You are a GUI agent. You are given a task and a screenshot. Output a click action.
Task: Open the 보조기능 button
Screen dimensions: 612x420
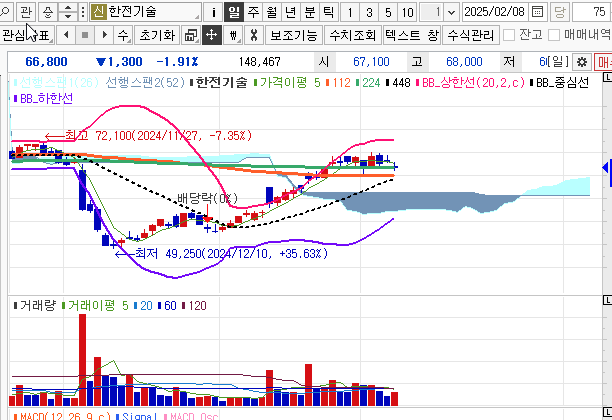[294, 35]
